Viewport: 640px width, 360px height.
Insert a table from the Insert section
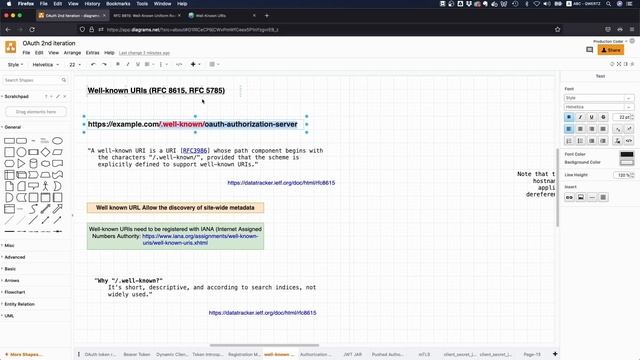coord(603,197)
